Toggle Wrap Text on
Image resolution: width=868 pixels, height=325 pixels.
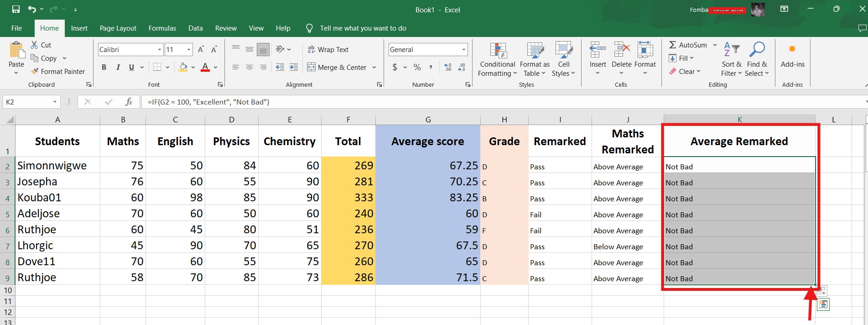click(x=328, y=49)
